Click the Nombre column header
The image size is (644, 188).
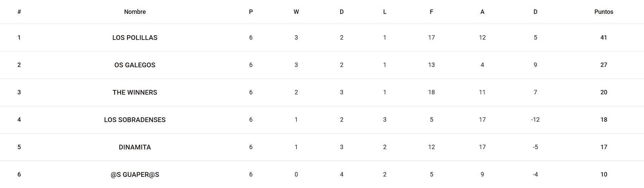click(135, 12)
